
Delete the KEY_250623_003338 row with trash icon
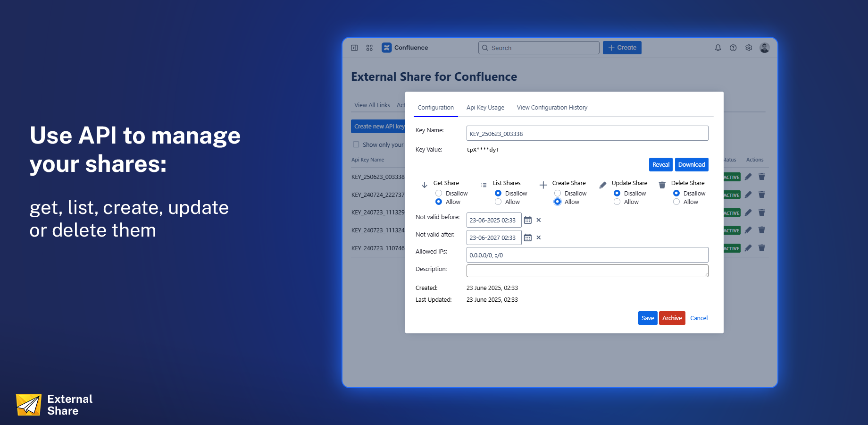[761, 177]
